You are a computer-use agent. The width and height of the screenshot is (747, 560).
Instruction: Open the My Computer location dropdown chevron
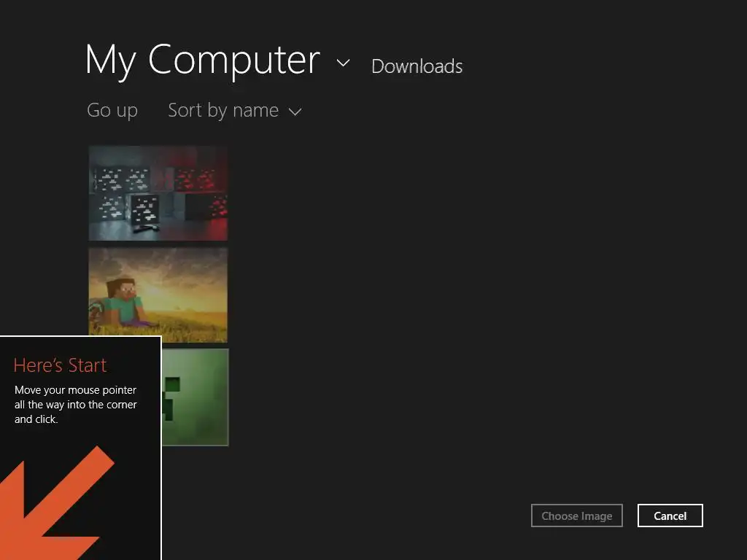point(343,63)
